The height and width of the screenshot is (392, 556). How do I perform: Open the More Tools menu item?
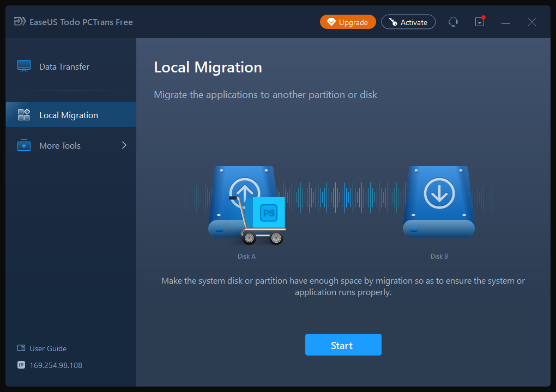[71, 145]
